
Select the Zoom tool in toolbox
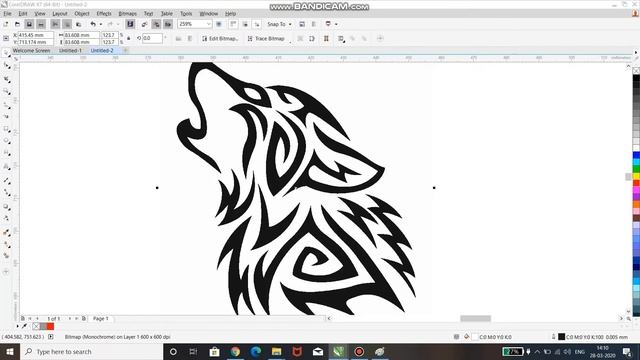coord(6,91)
